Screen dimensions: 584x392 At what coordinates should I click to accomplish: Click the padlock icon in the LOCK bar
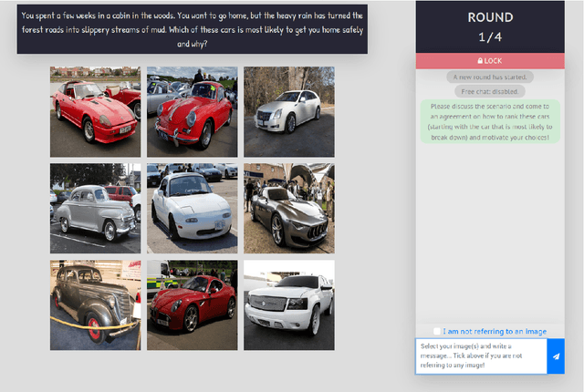pos(481,60)
